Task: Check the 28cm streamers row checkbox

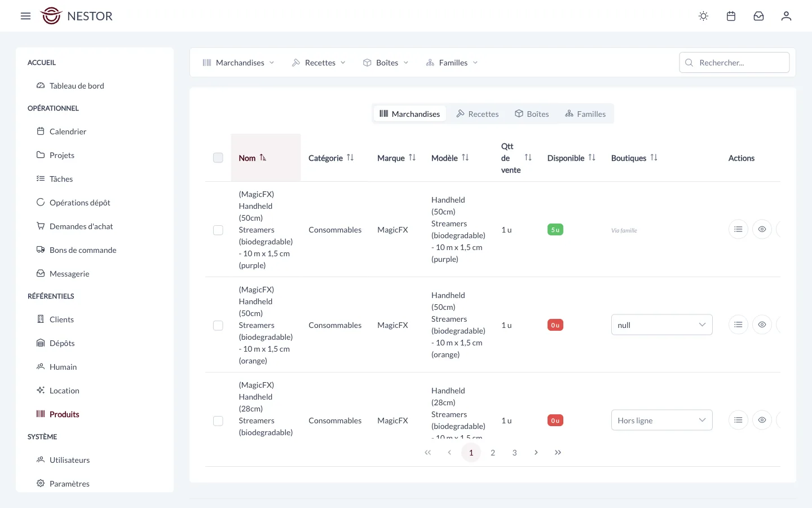Action: point(218,421)
